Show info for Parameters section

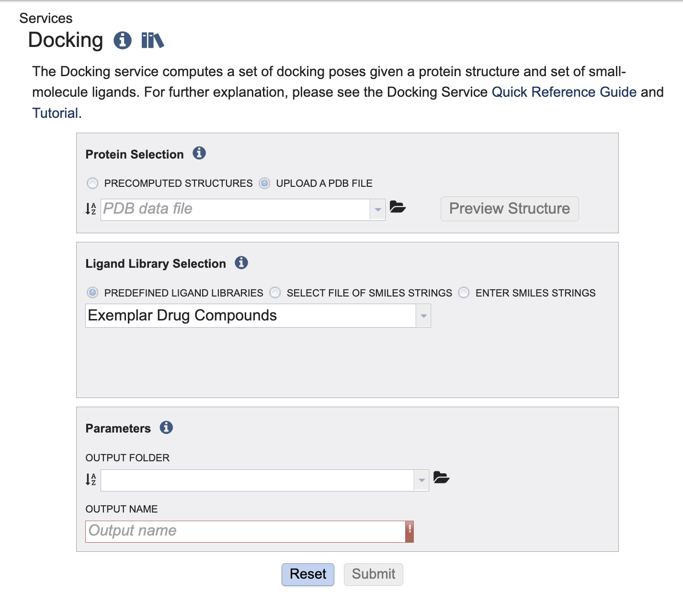click(x=166, y=427)
